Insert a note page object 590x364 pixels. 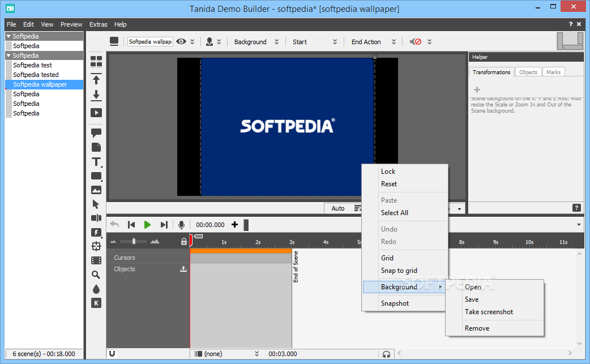click(96, 147)
